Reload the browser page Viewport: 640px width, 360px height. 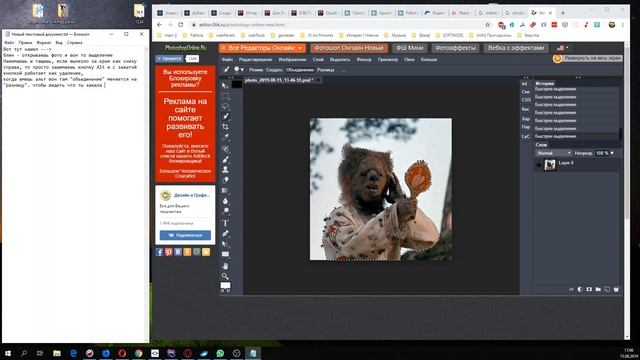click(x=180, y=24)
